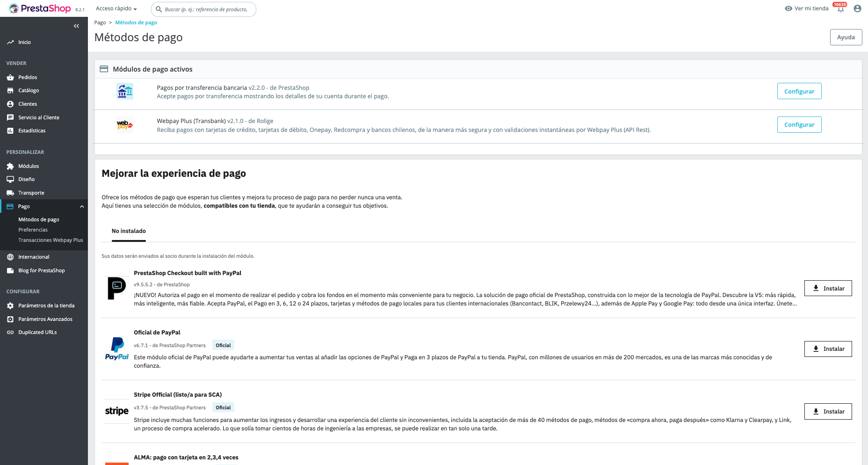The image size is (868, 465).
Task: Click the Oficial badge on Stripe module
Action: point(223,407)
